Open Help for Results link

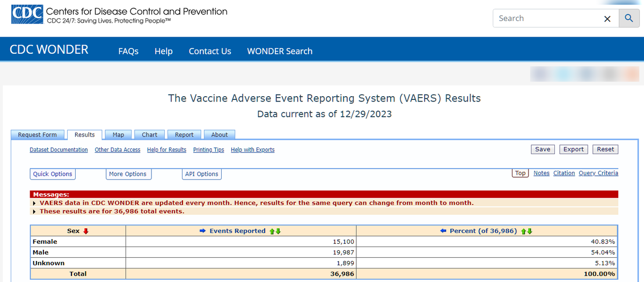click(166, 150)
